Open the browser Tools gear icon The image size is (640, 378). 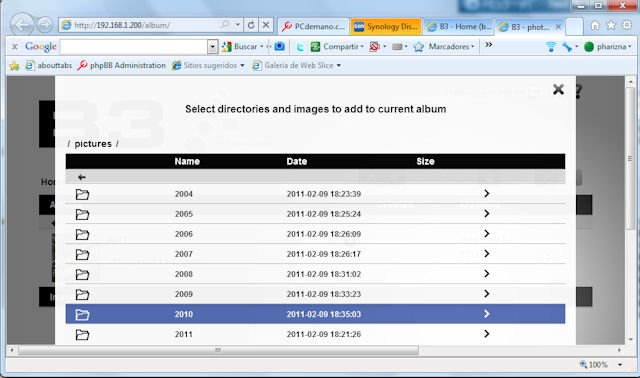(627, 25)
